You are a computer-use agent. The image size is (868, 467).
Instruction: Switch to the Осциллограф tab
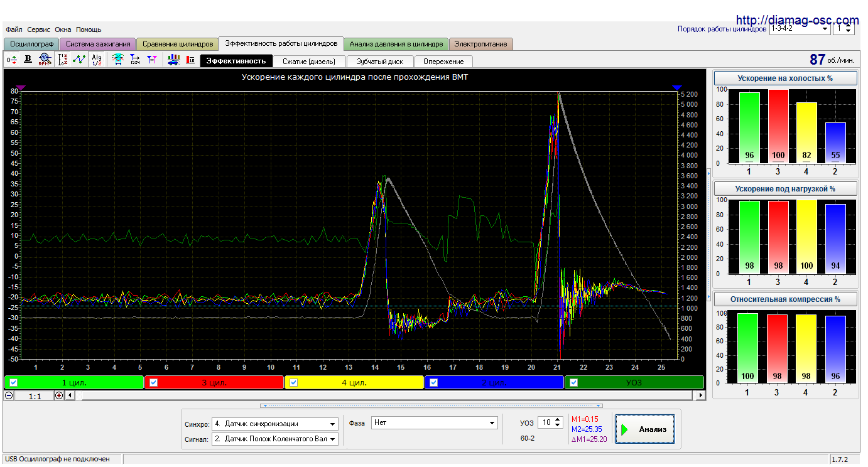coord(31,44)
